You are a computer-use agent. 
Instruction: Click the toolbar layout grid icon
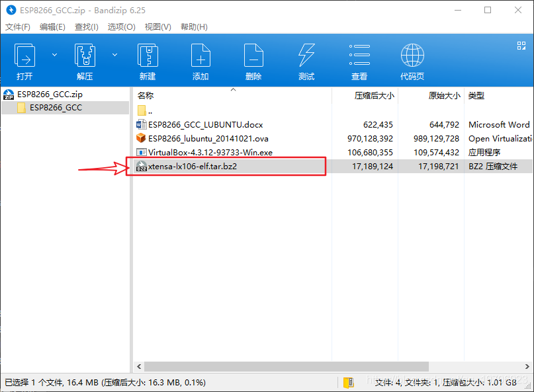[521, 46]
